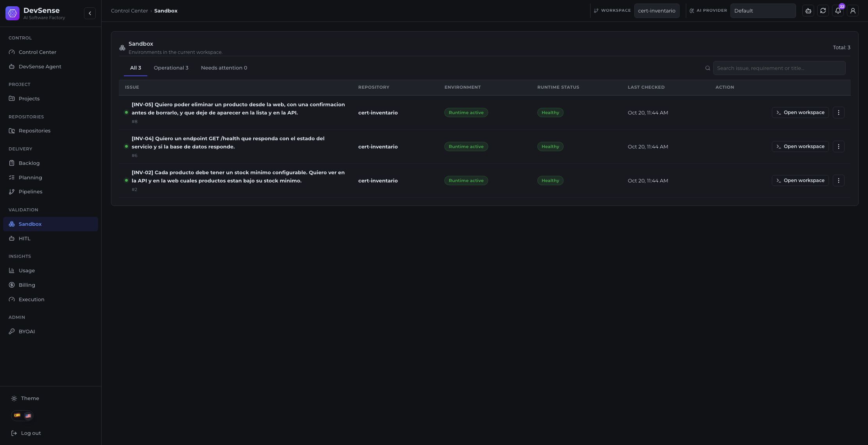868x445 pixels.
Task: Click the DevSense logo icon
Action: pos(13,13)
